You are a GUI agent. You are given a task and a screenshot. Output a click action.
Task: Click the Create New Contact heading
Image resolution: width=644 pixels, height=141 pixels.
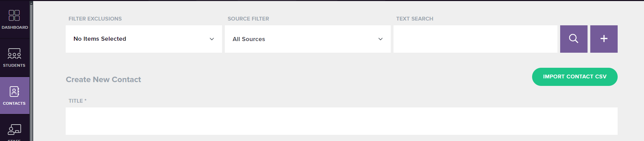103,79
